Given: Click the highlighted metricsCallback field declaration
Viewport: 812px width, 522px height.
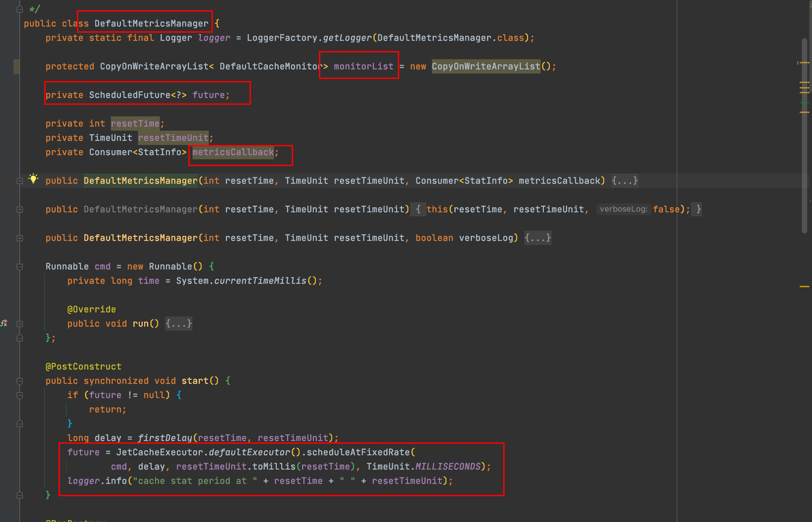Looking at the screenshot, I should point(233,152).
